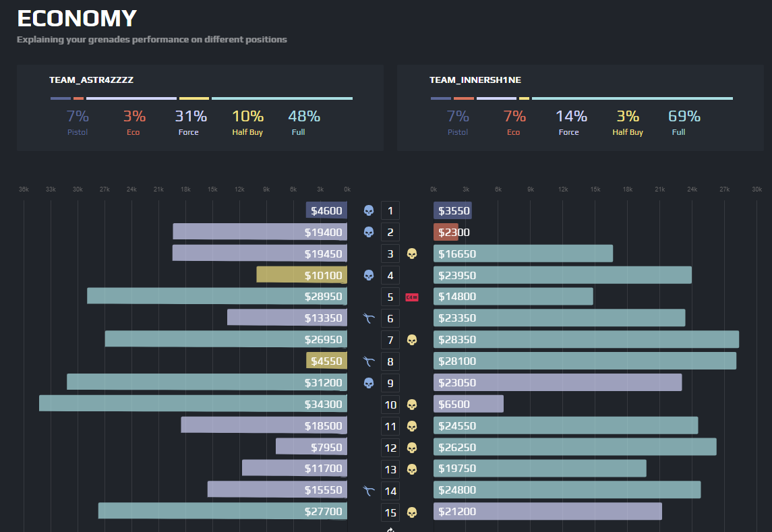Click the defuse pliers icon on round 14
This screenshot has height=532, width=772.
(x=368, y=491)
